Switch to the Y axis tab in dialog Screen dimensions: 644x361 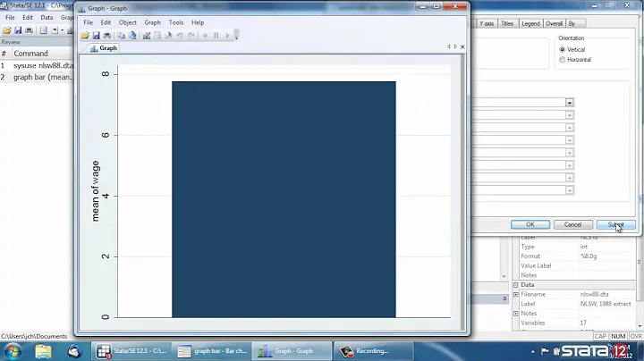point(487,24)
